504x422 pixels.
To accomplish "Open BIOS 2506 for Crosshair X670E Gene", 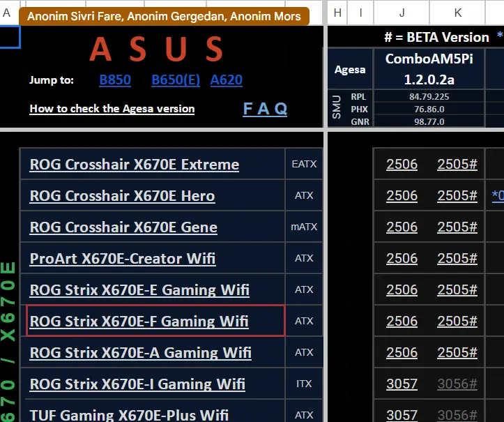I will coord(402,227).
